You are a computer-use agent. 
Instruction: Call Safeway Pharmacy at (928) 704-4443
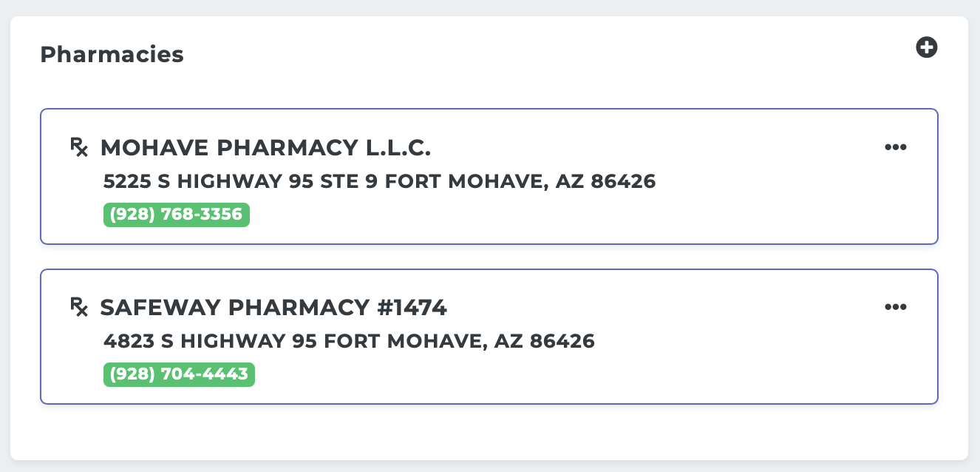179,374
